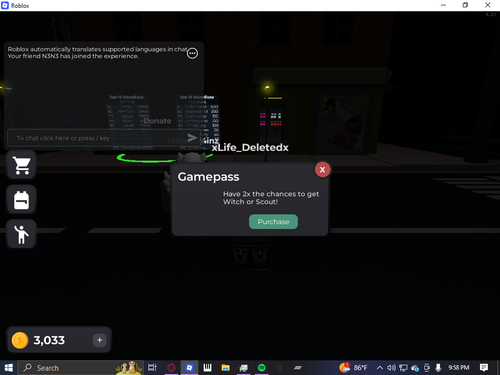Click the 2x chances description text
The width and height of the screenshot is (500, 375).
coord(271,198)
